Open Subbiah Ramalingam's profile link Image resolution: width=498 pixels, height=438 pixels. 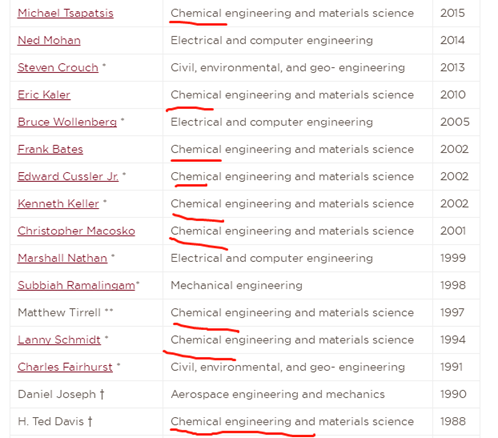pyautogui.click(x=76, y=286)
